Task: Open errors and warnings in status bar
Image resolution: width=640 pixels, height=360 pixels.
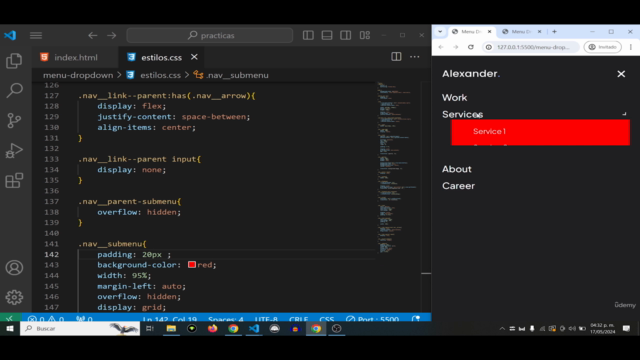Action: click(x=46, y=319)
